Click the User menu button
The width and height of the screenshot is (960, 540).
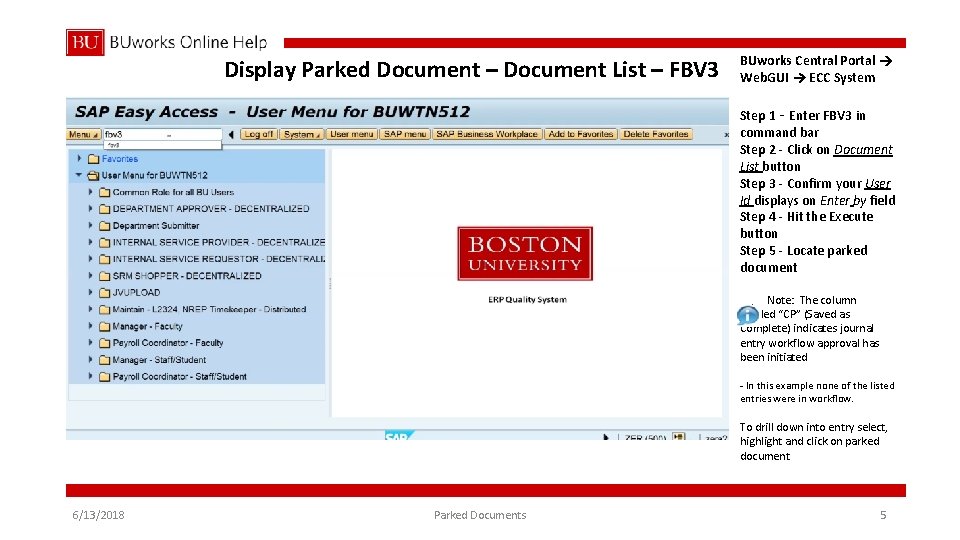point(351,134)
